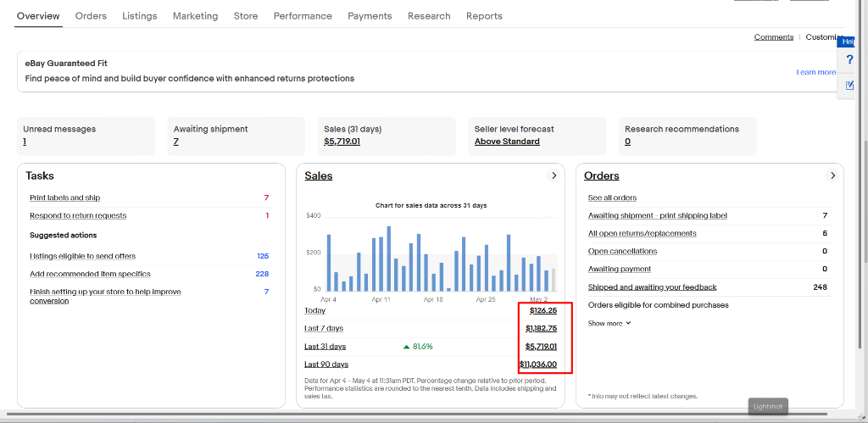Open the Marketing tab

pos(196,16)
